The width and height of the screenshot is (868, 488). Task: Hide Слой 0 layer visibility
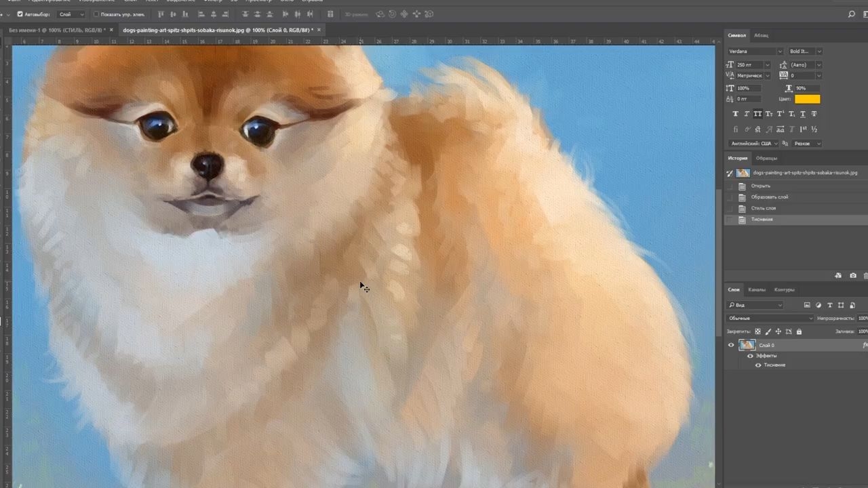coord(731,345)
